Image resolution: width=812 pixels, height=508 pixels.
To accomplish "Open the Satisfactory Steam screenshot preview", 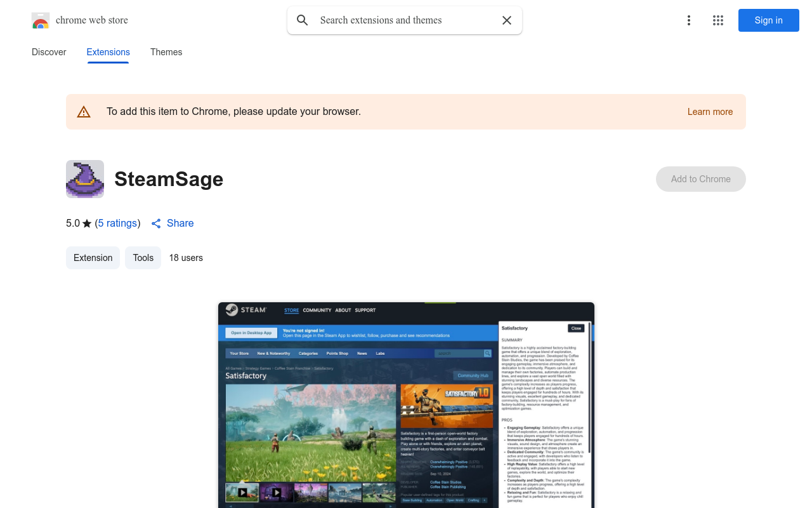I will [406, 405].
